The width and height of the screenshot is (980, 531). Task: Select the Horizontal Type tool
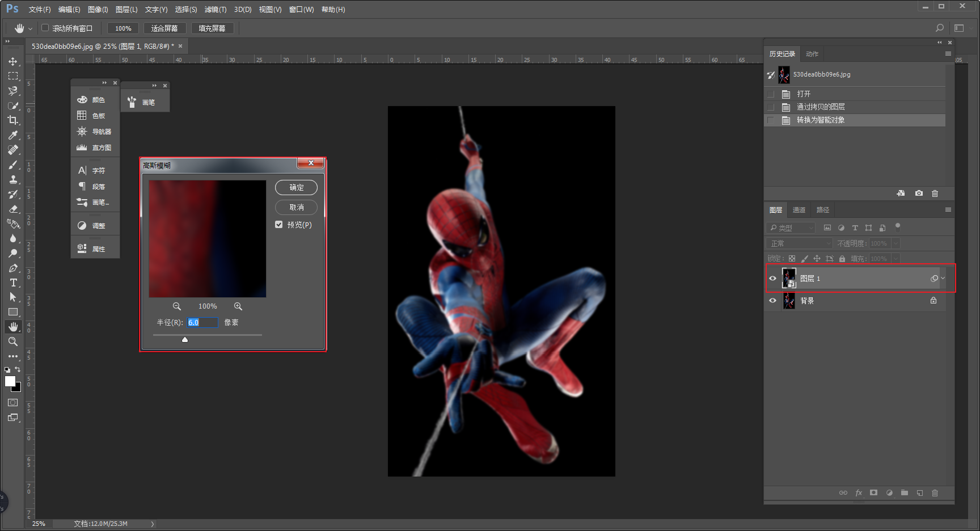click(13, 283)
